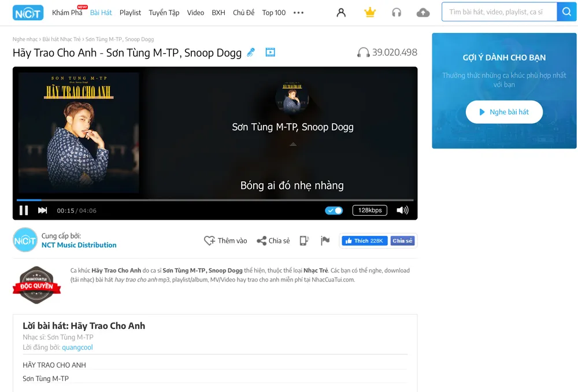Open the BXH menu item
578x392 pixels.
218,13
